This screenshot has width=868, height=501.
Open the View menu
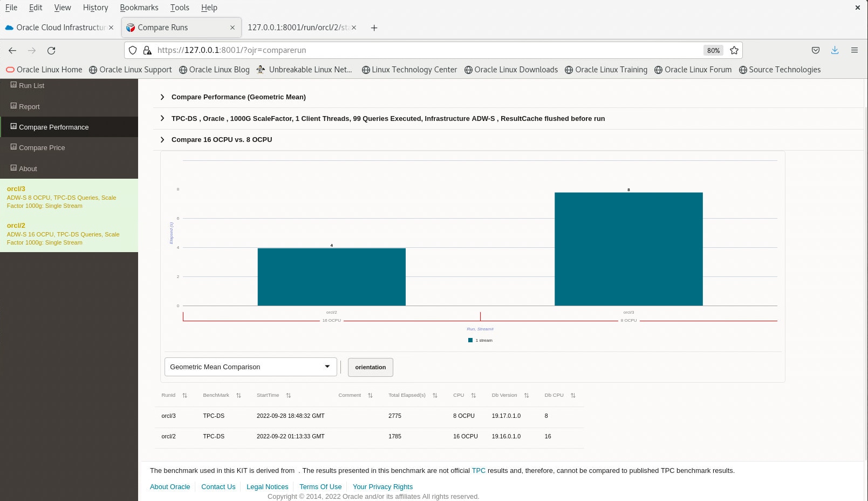pyautogui.click(x=63, y=8)
